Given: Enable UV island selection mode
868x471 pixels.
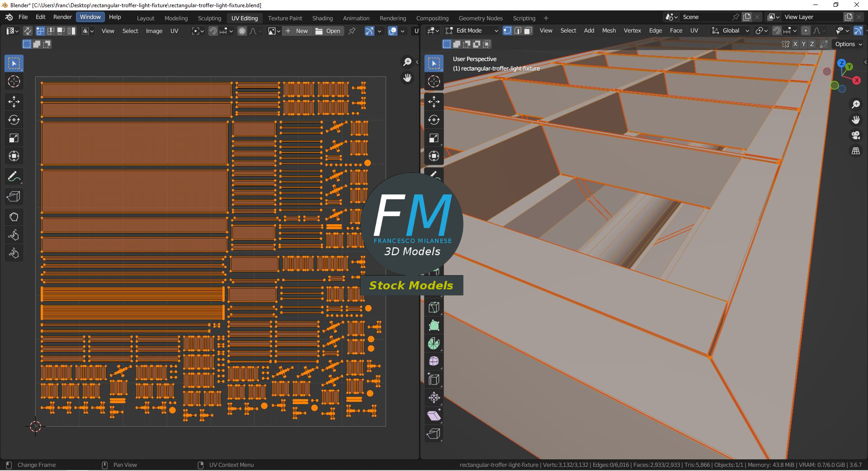Looking at the screenshot, I should pos(71,31).
